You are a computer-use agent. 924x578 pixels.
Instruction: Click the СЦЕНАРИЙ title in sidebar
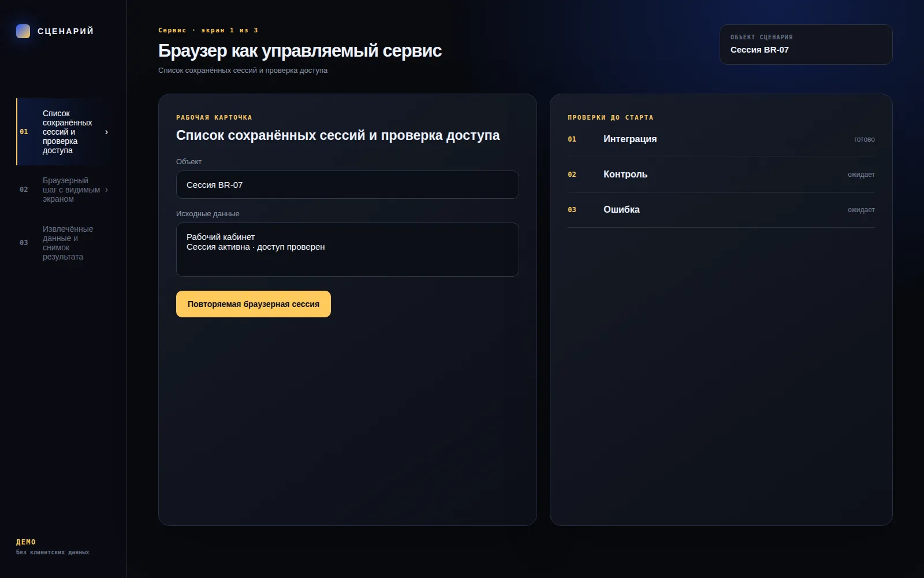click(66, 31)
